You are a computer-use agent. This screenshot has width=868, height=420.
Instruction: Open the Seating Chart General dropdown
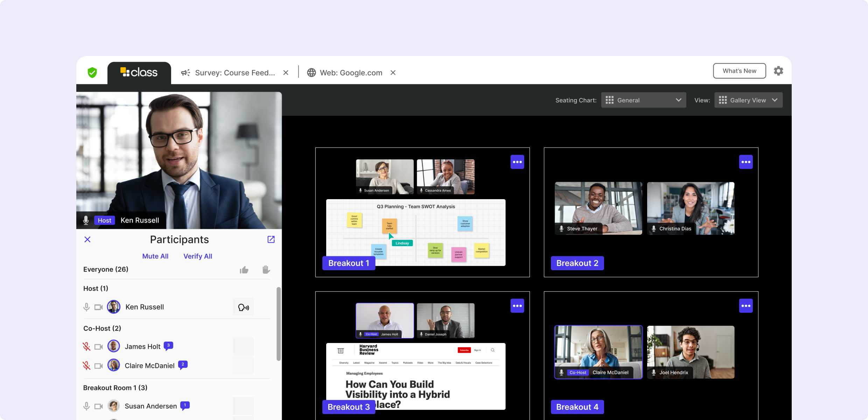pos(643,100)
